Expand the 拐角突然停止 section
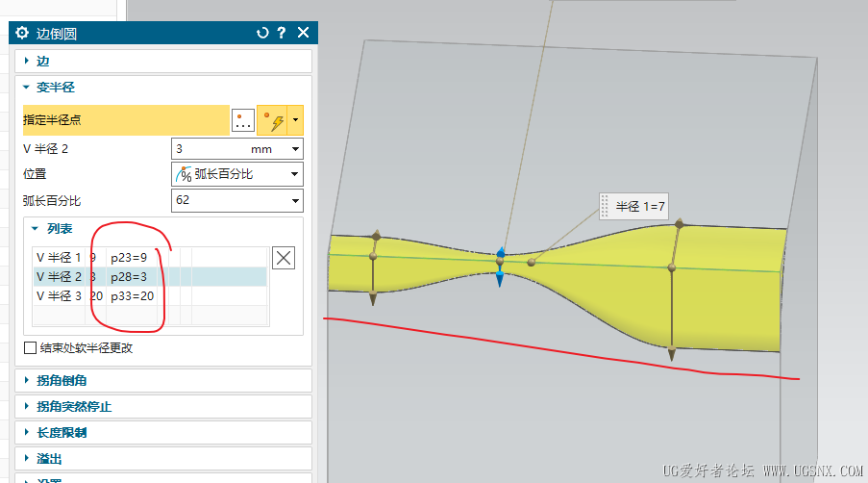 [x=163, y=407]
